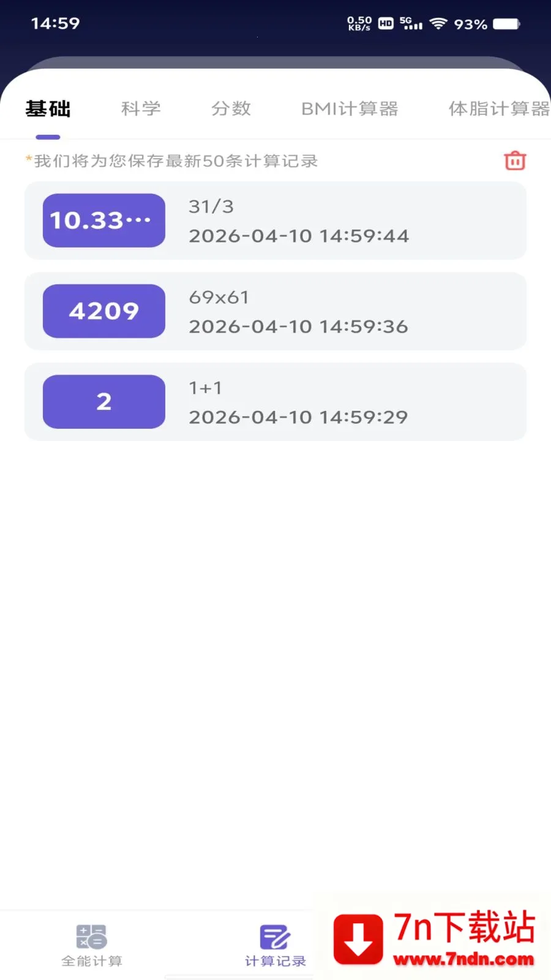
Task: Tap the purple result badge showing 2
Action: [104, 402]
